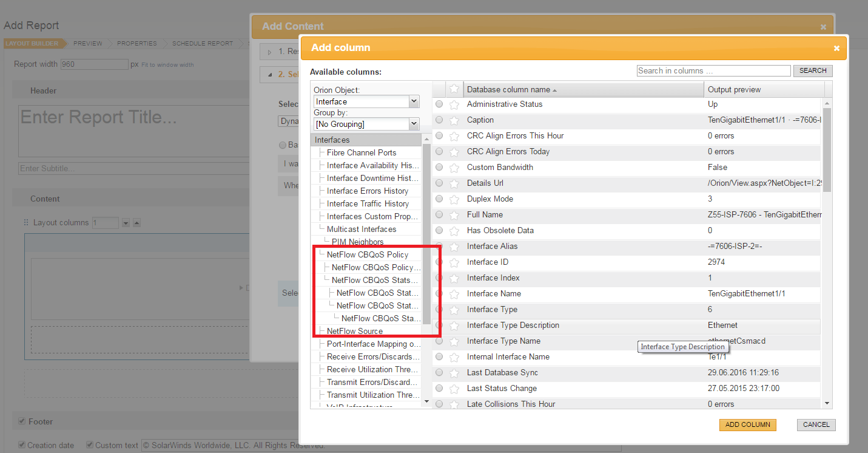Toggle the Footer checkbox in Add Report
Viewport: 868px width, 453px height.
tap(21, 421)
